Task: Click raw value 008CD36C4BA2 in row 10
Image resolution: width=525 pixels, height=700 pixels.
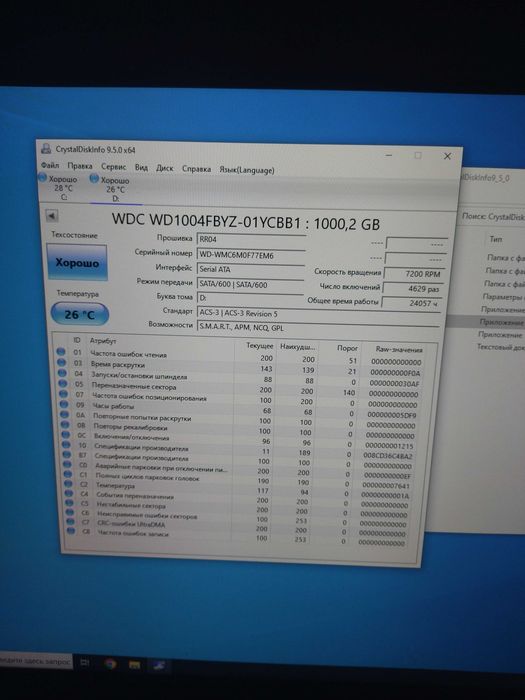Action: [x=388, y=456]
